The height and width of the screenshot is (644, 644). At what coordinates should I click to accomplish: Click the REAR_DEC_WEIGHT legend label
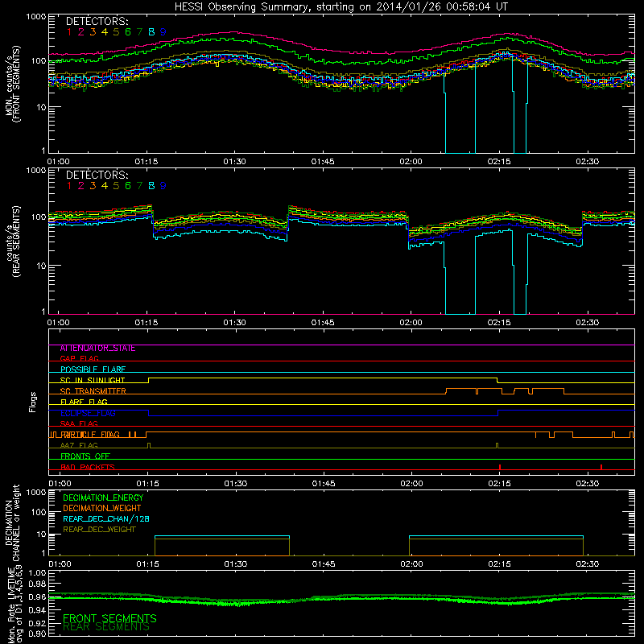click(99, 530)
